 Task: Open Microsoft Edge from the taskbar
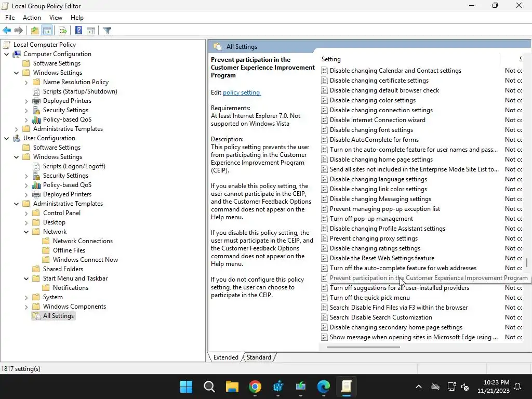coord(323,387)
